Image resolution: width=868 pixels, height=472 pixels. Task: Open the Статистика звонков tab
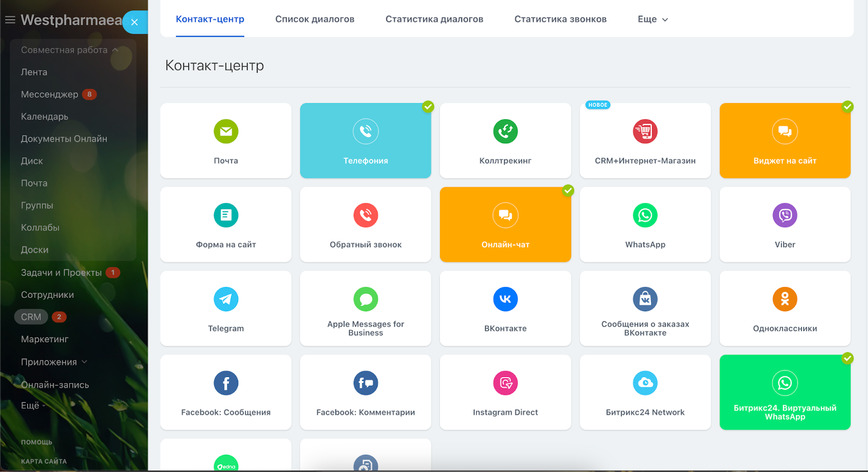560,19
